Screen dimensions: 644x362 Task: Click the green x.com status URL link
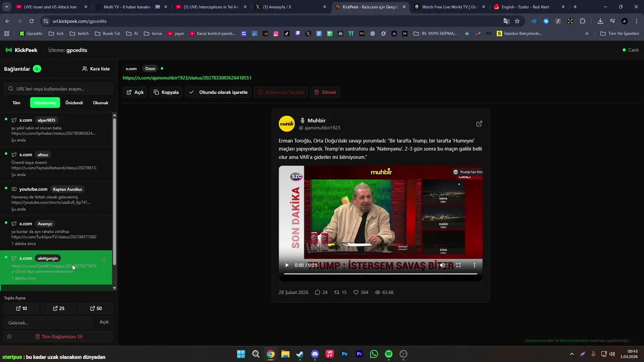(x=187, y=78)
